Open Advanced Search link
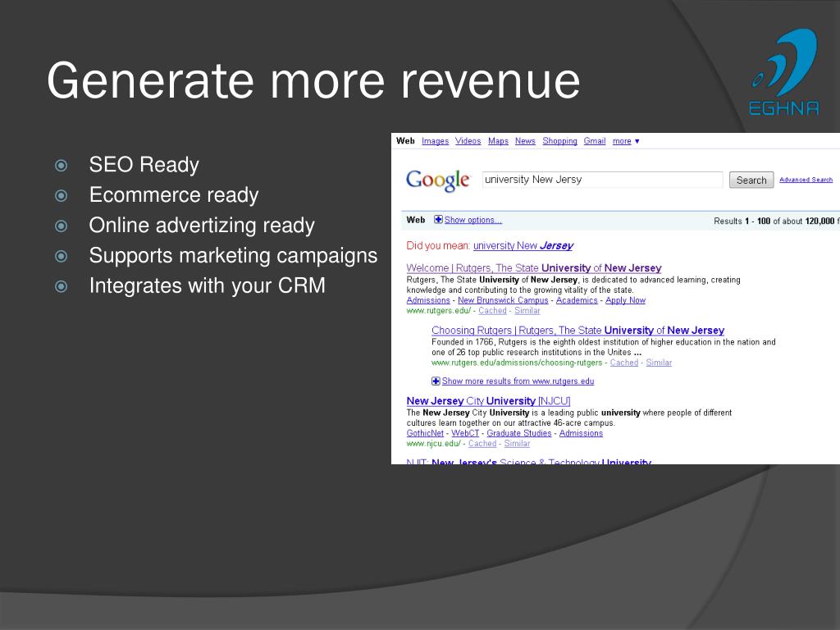Viewport: 840px width, 630px height. [x=806, y=180]
